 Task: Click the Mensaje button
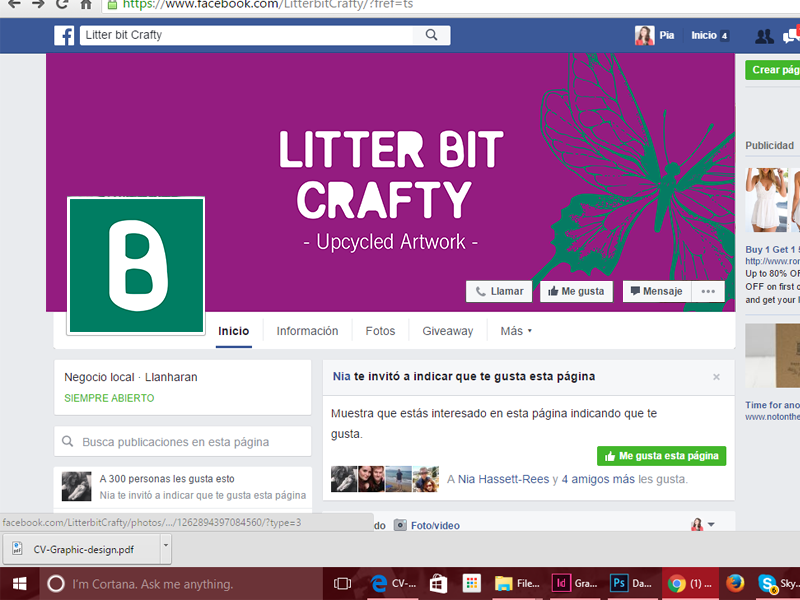point(657,291)
